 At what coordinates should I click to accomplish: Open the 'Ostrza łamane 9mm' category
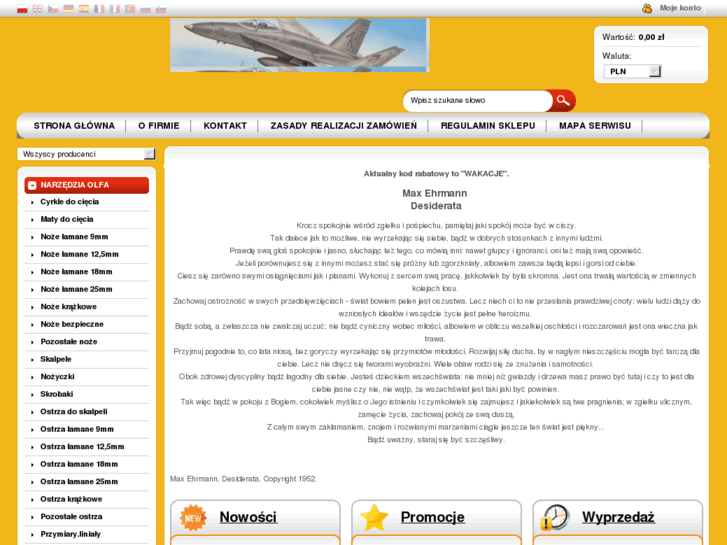click(77, 430)
